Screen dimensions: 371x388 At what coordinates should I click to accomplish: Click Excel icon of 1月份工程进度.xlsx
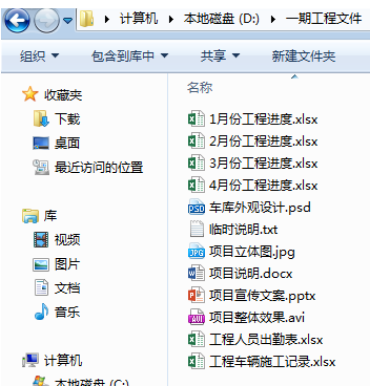[x=196, y=119]
